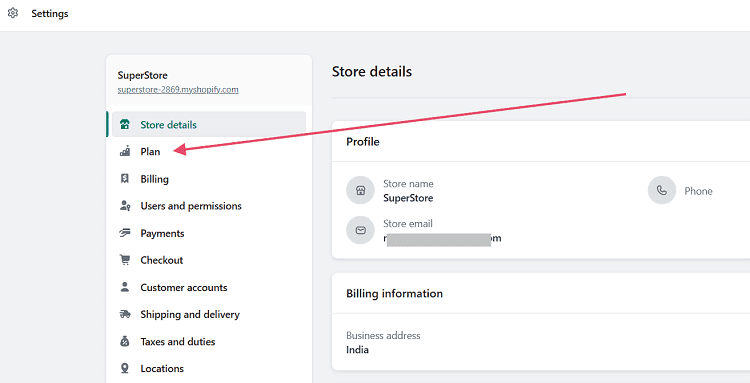The image size is (750, 383).
Task: Click the Customer accounts person icon
Action: (125, 287)
